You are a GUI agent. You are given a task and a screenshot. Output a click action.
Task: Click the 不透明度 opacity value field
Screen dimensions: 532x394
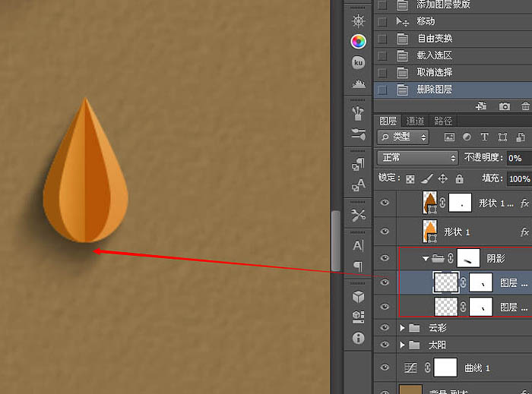[519, 158]
